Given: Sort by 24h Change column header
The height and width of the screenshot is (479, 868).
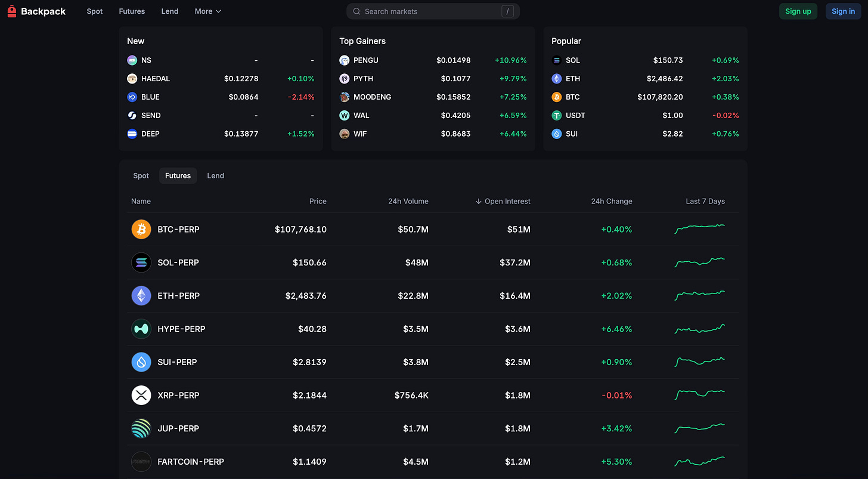Looking at the screenshot, I should [612, 202].
